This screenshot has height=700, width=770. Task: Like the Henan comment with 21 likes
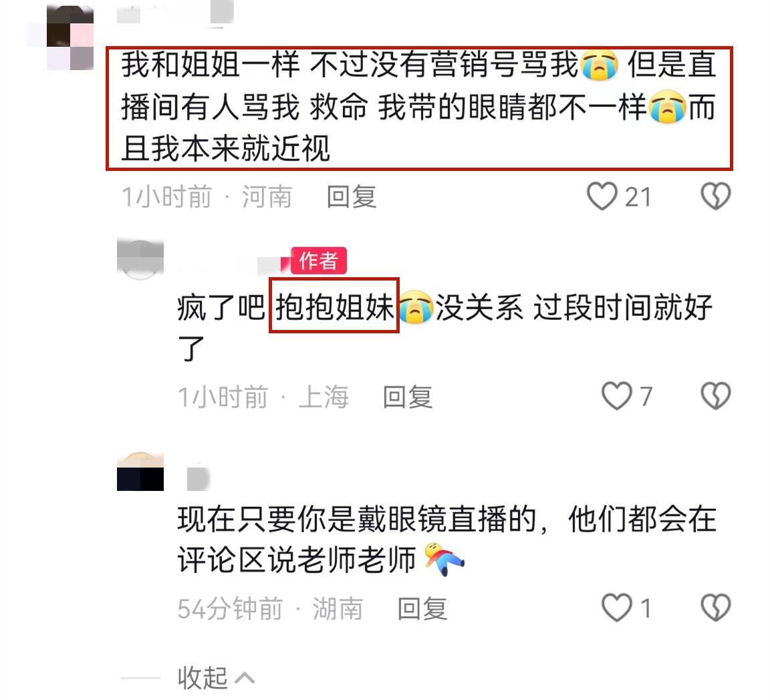tap(602, 196)
